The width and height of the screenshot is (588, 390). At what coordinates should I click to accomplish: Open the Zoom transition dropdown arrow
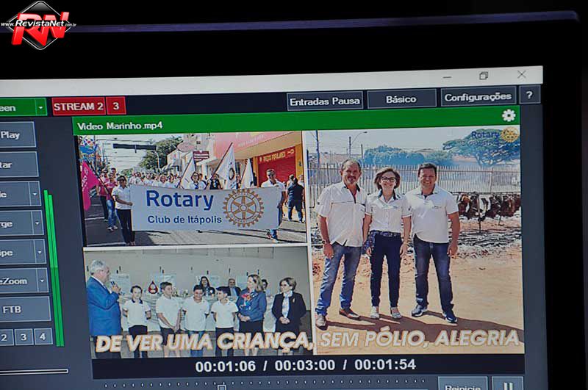(43, 281)
